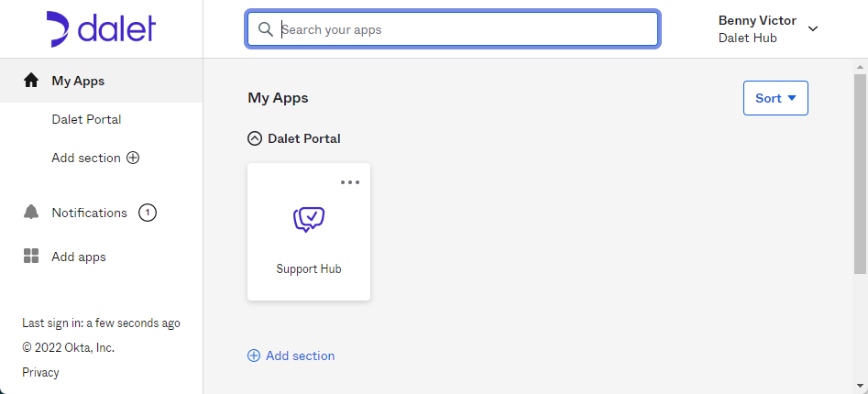Select My Apps in the sidebar

(102, 81)
